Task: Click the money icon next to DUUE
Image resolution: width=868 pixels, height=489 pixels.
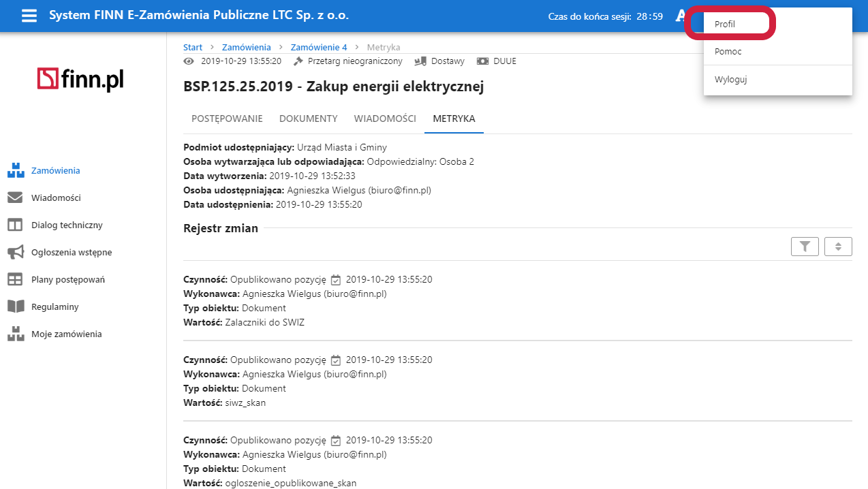Action: [x=482, y=61]
